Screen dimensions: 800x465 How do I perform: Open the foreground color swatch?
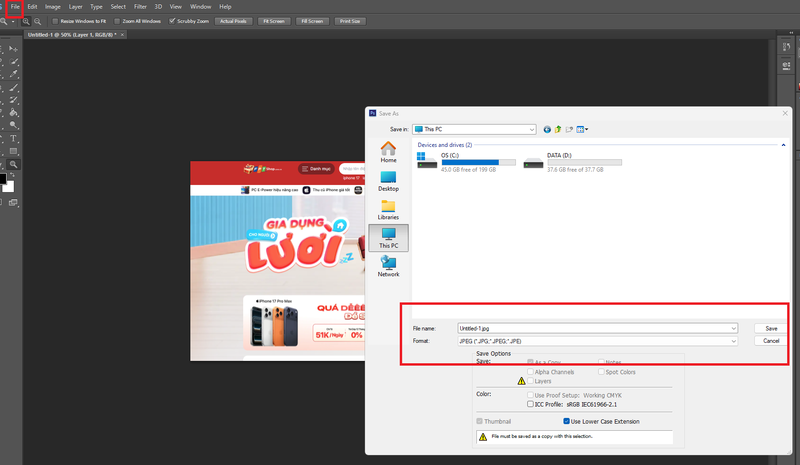click(3, 179)
